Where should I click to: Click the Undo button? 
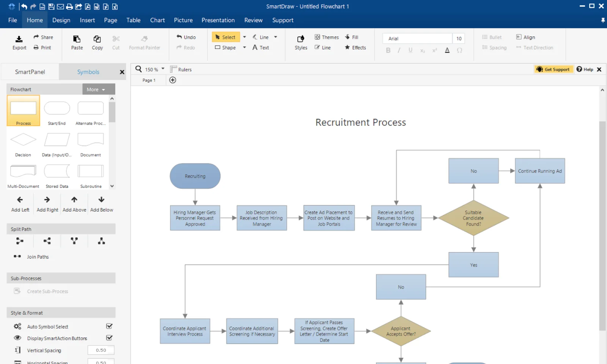pyautogui.click(x=186, y=37)
